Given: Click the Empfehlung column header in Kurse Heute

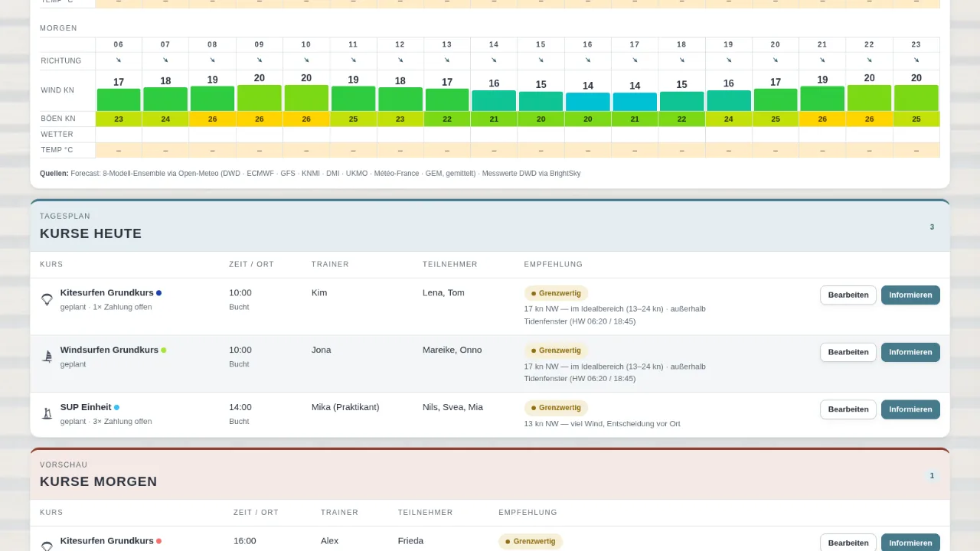Looking at the screenshot, I should click(x=553, y=264).
